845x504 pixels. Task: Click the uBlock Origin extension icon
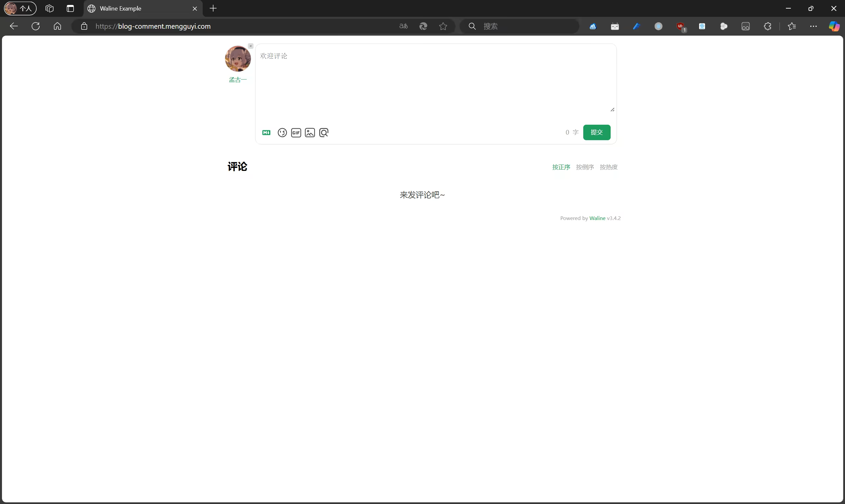680,26
